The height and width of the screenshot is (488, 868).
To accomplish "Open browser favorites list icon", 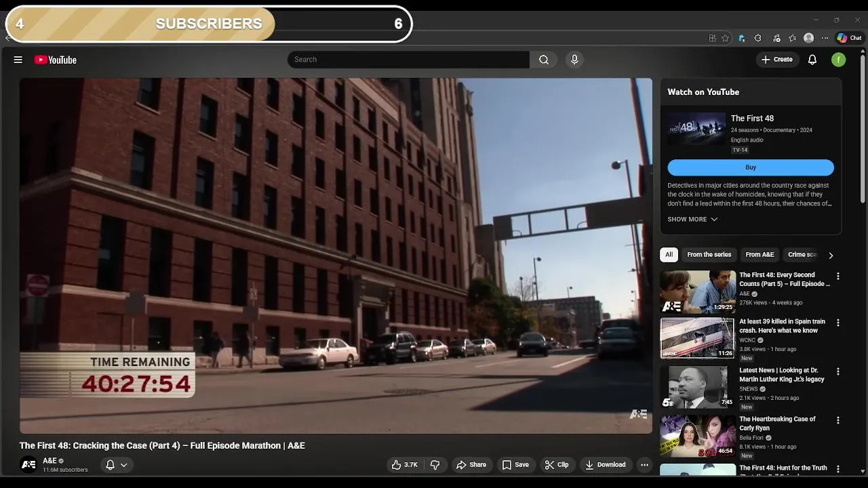I will 792,38.
